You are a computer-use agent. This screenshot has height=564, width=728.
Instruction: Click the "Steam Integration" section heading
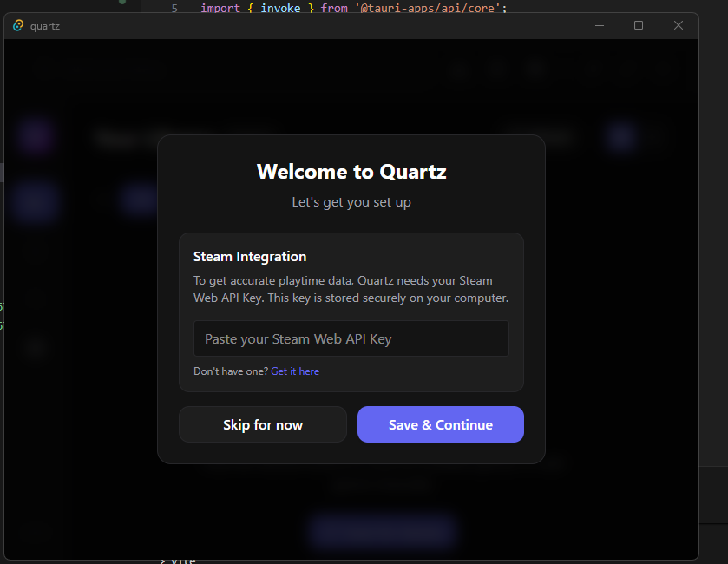(x=250, y=257)
